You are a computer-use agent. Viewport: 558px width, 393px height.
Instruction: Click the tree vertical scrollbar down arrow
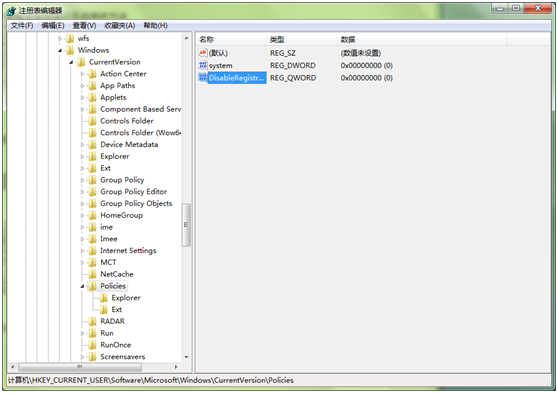(x=186, y=357)
